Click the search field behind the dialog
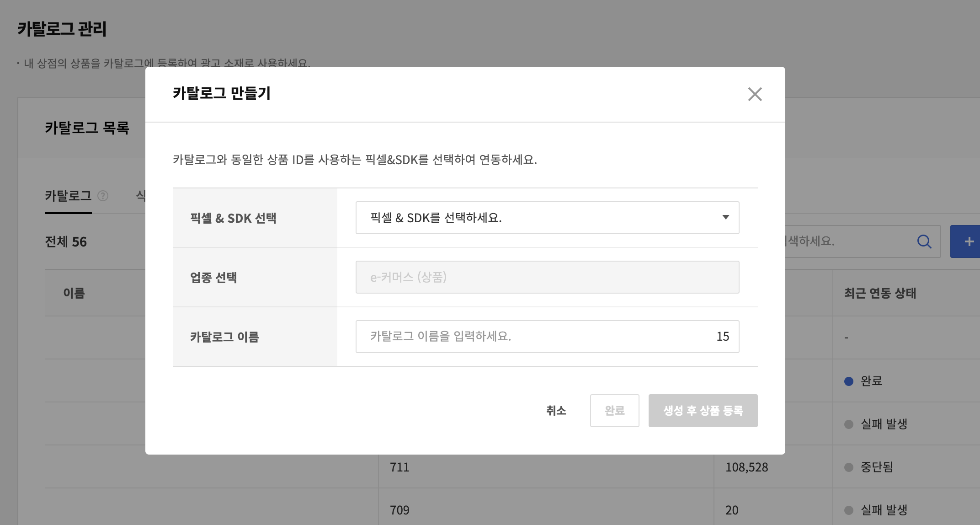 [x=846, y=241]
